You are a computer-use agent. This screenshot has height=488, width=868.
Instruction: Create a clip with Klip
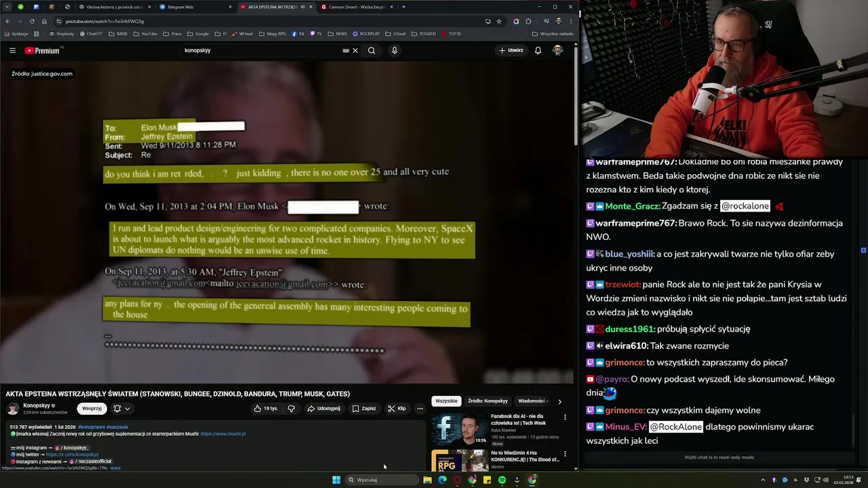(x=397, y=409)
